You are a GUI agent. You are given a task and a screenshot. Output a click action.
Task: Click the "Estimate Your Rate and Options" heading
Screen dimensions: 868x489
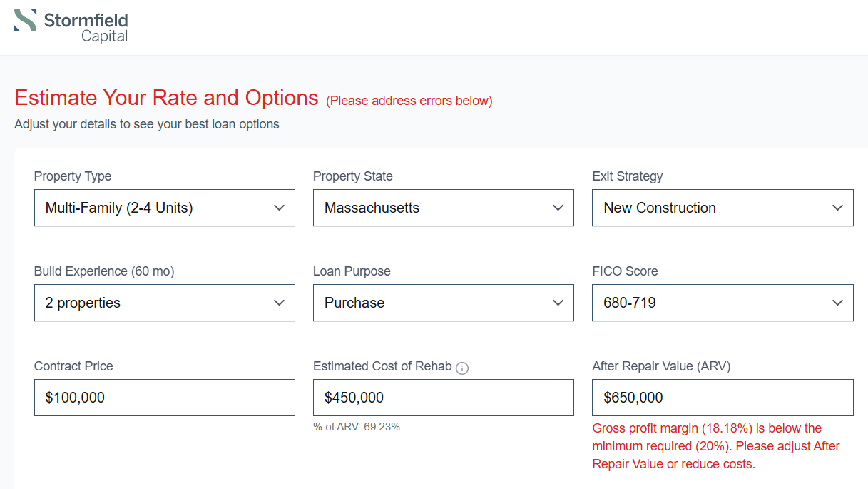pos(166,98)
